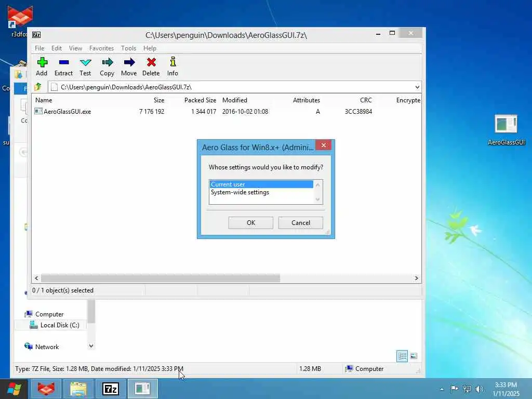Image resolution: width=532 pixels, height=399 pixels.
Task: Sort by Name column header
Action: pos(44,100)
